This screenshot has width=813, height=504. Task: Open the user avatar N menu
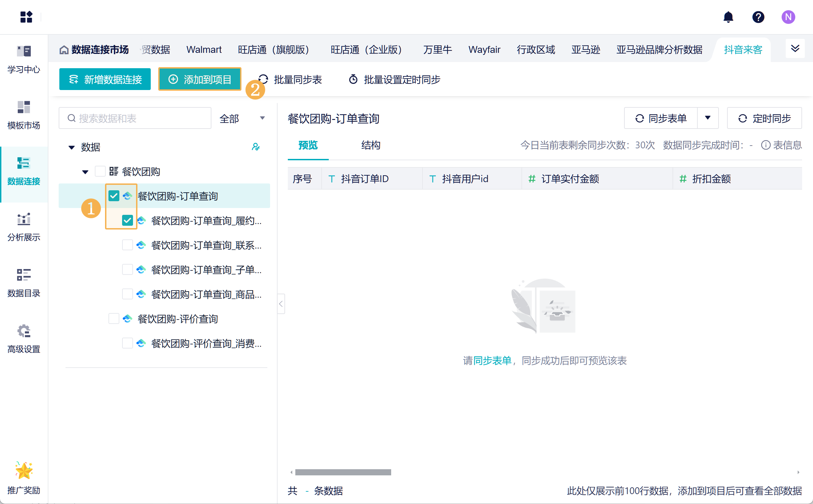[788, 17]
